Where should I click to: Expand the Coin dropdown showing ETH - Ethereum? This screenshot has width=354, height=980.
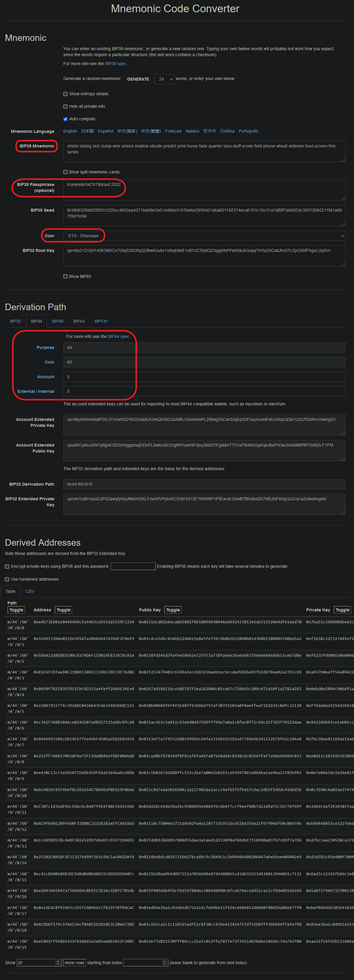click(x=204, y=236)
